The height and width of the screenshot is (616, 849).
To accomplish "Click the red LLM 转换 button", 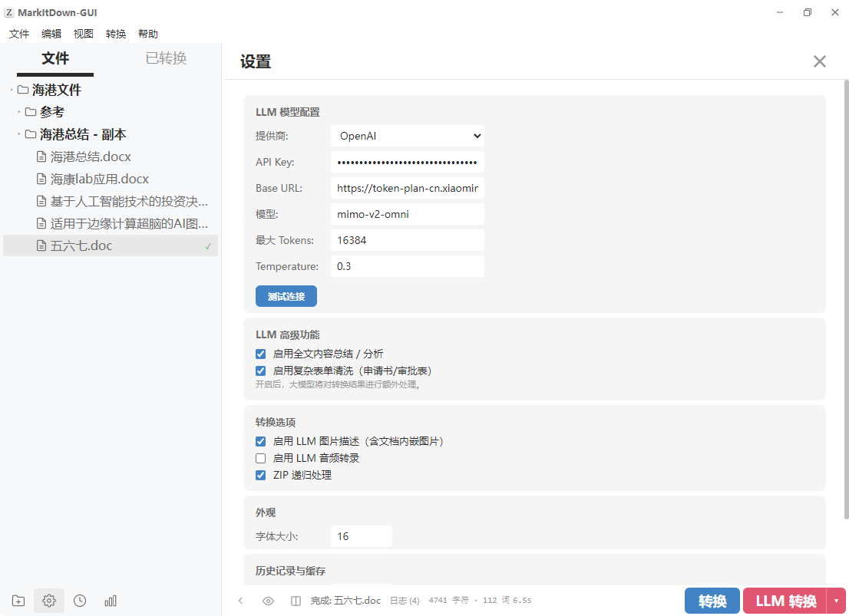I will click(785, 601).
